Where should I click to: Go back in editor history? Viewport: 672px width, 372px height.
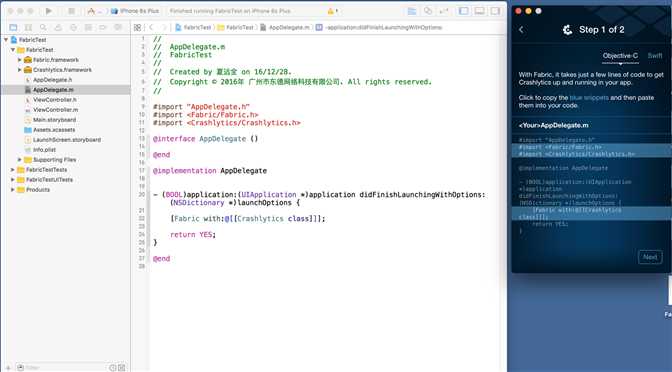click(151, 27)
